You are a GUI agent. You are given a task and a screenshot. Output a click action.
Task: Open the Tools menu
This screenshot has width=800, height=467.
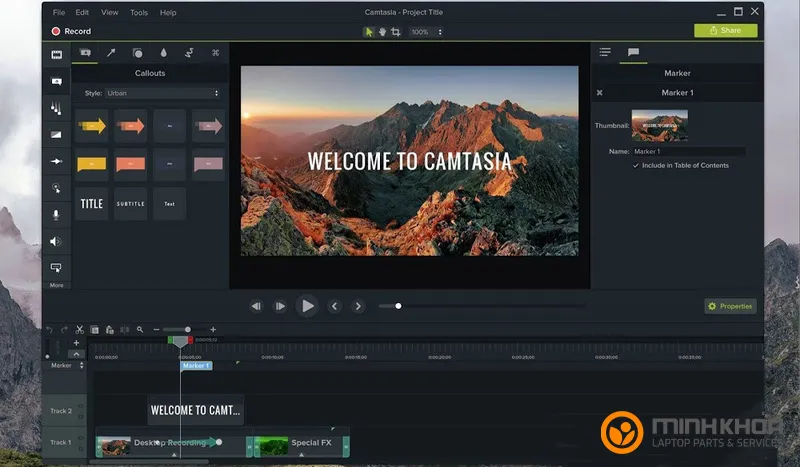tap(138, 13)
